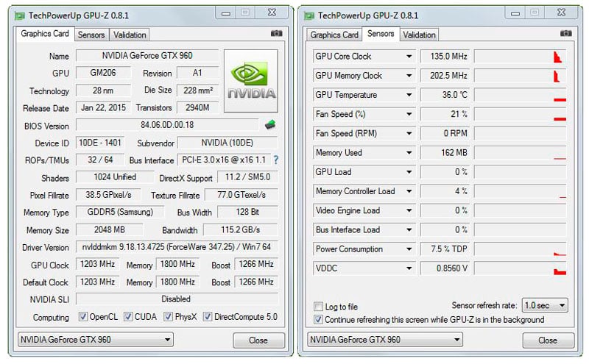The width and height of the screenshot is (589, 364).
Task: Click the Release Date Jan 22, 2015 field
Action: tap(103, 107)
